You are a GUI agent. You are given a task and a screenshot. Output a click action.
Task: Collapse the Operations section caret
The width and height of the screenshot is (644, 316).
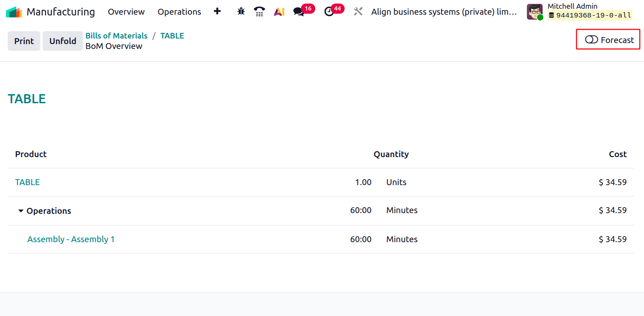click(x=21, y=211)
